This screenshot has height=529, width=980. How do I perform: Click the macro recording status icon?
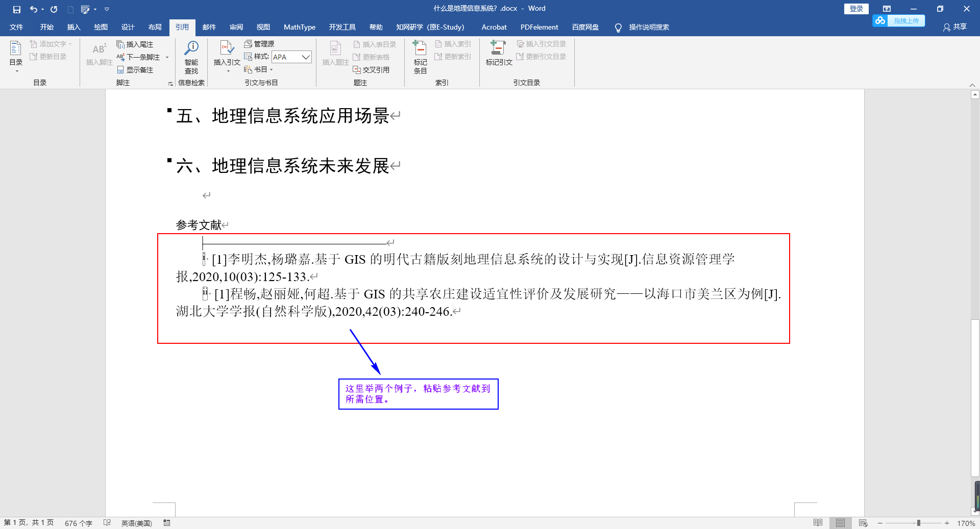[167, 523]
